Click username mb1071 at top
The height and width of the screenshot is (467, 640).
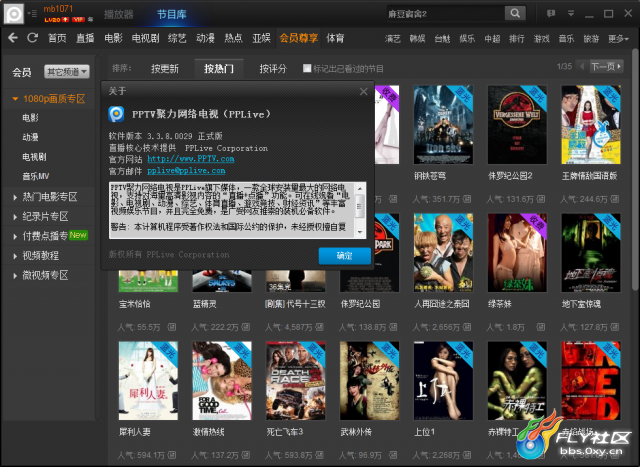tap(58, 9)
